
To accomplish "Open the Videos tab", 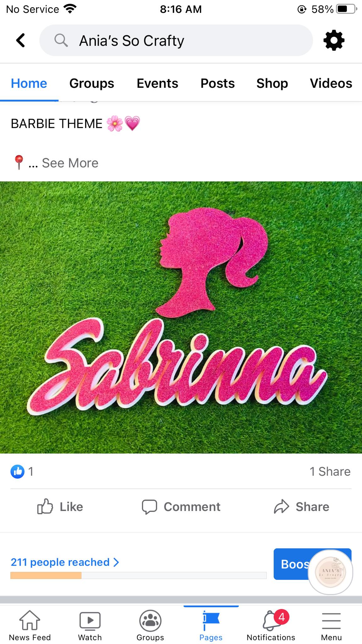I will pyautogui.click(x=331, y=83).
